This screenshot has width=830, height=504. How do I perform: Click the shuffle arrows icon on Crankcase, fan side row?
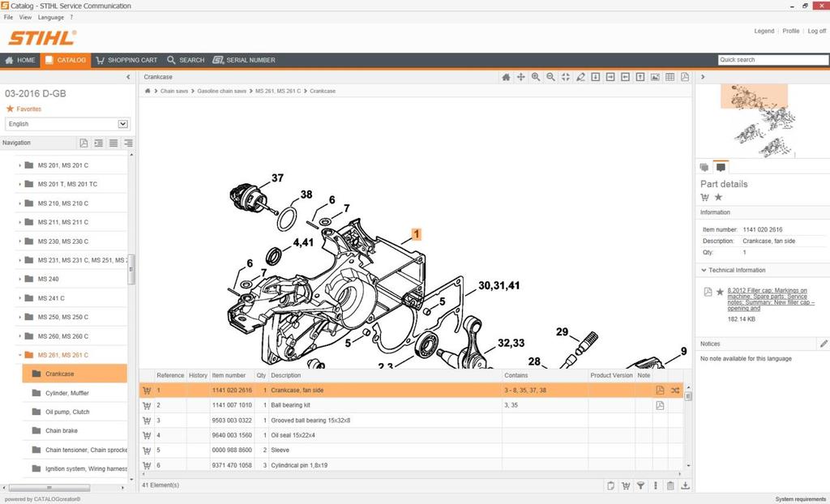[x=675, y=391]
